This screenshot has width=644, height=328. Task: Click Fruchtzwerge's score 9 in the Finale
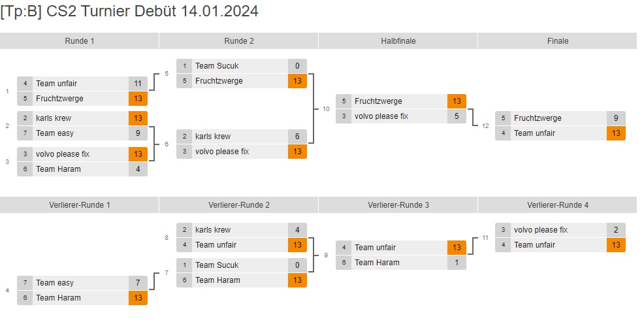616,118
